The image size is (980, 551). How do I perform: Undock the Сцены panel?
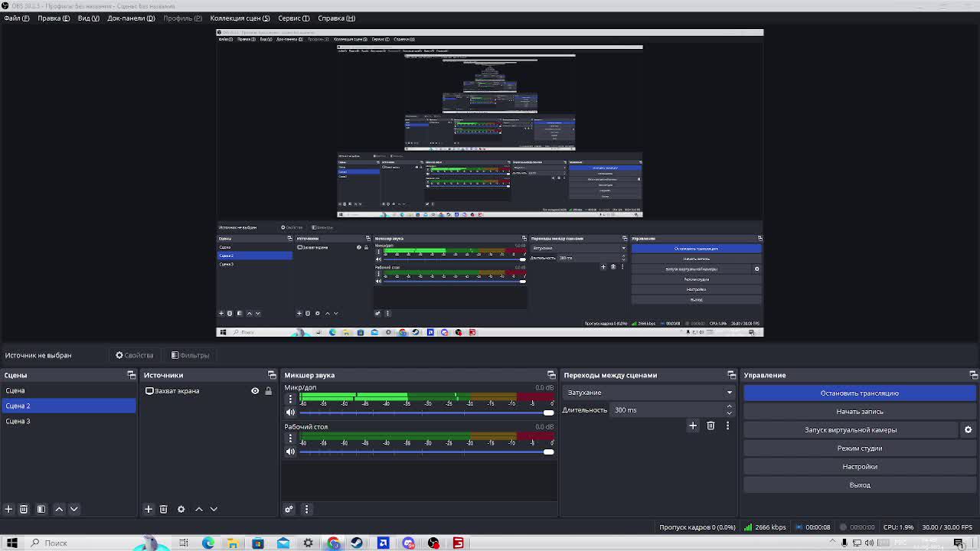click(131, 375)
